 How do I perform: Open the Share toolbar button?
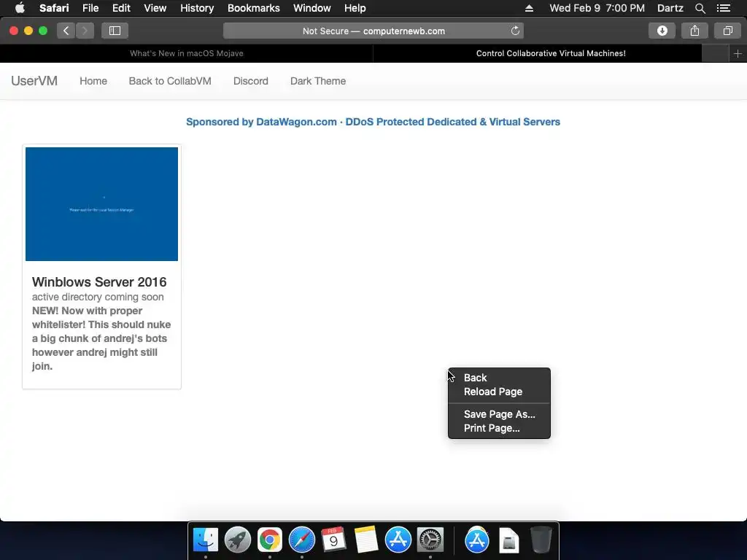click(x=694, y=31)
